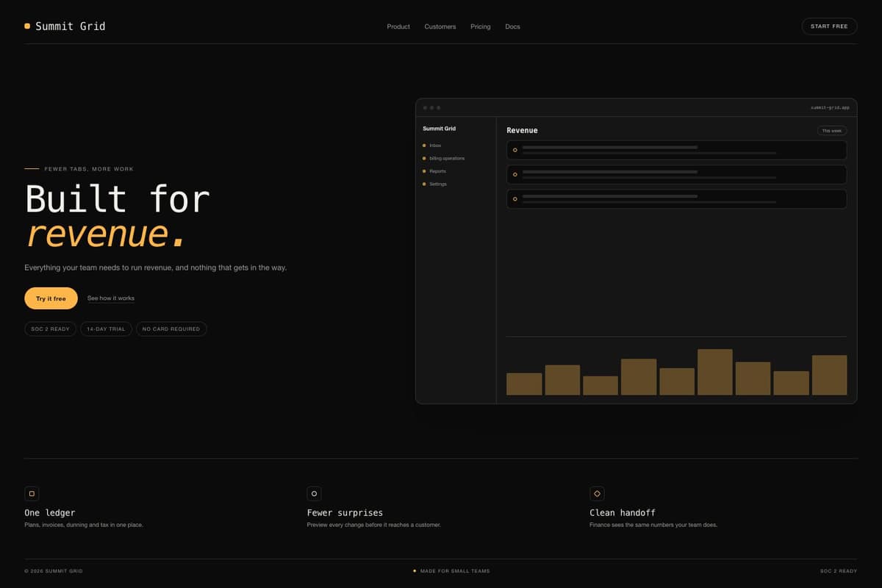Click the Try it free button
Screen dimensions: 882x588
(x=51, y=298)
